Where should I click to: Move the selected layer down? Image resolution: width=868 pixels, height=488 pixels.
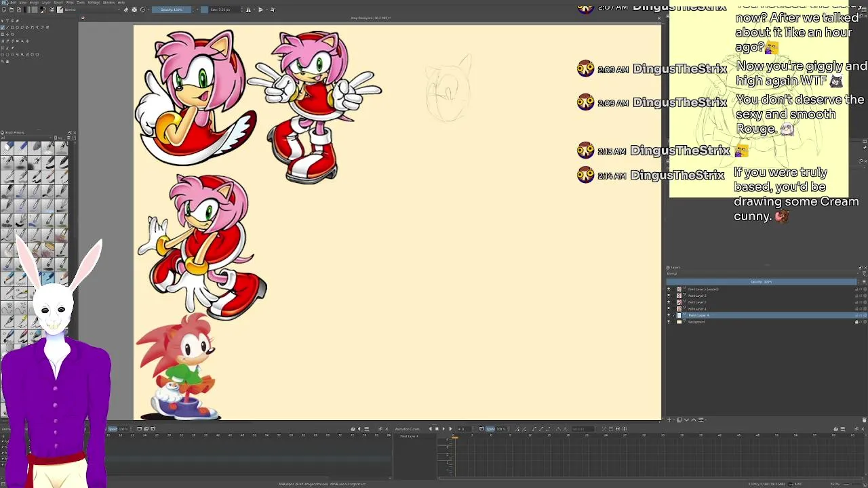(x=686, y=420)
